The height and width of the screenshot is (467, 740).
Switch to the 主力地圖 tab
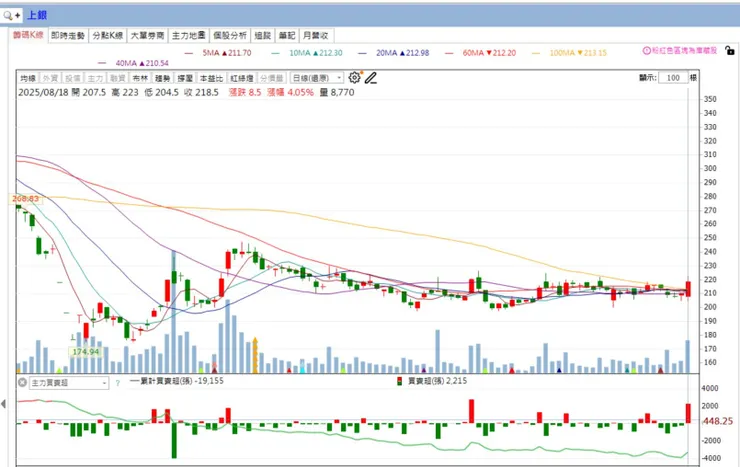[188, 35]
